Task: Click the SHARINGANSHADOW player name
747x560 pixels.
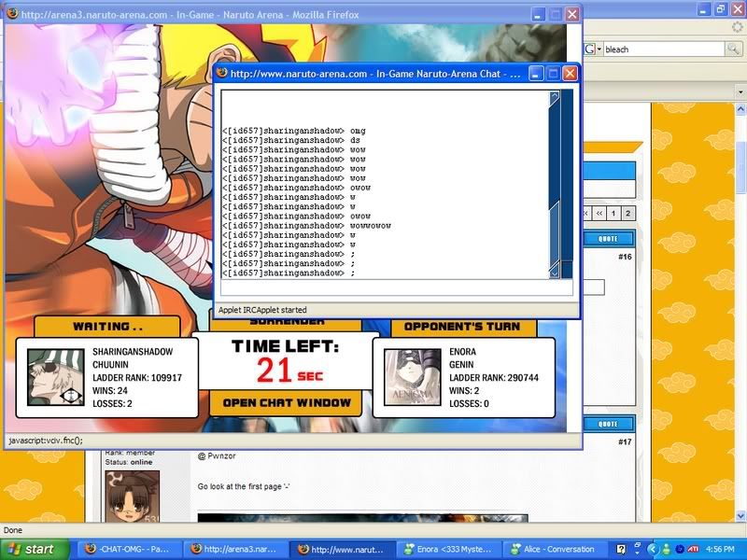Action: pyautogui.click(x=133, y=352)
